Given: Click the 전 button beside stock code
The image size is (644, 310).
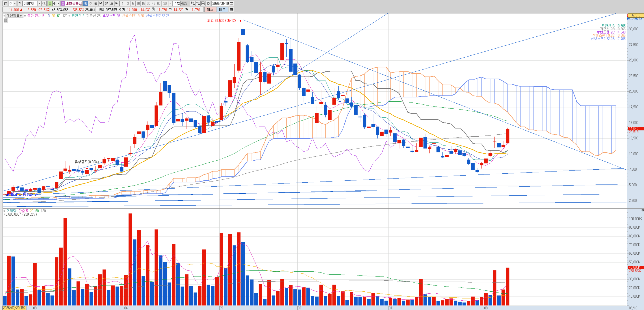Looking at the screenshot, I should (20, 3).
